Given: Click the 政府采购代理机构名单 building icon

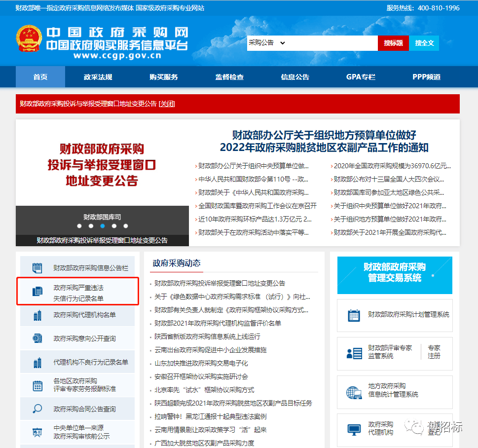Looking at the screenshot, I should tap(37, 315).
